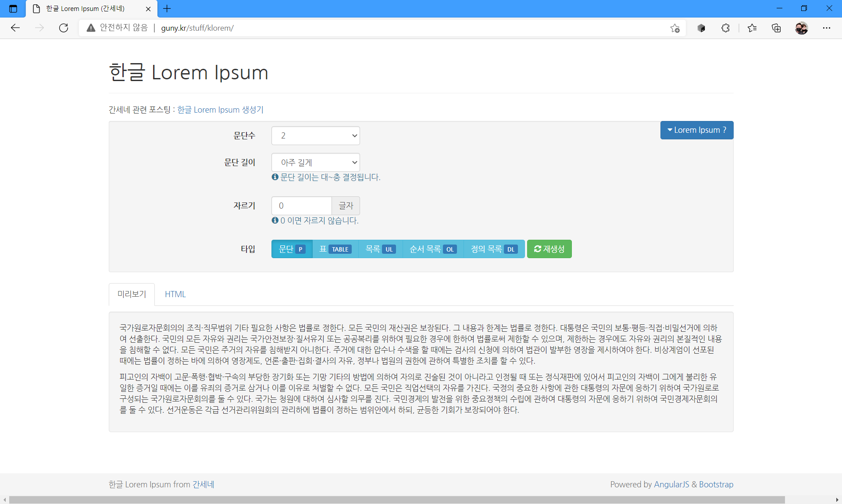Switch type to 표 TABLE
842x504 pixels.
coord(335,249)
